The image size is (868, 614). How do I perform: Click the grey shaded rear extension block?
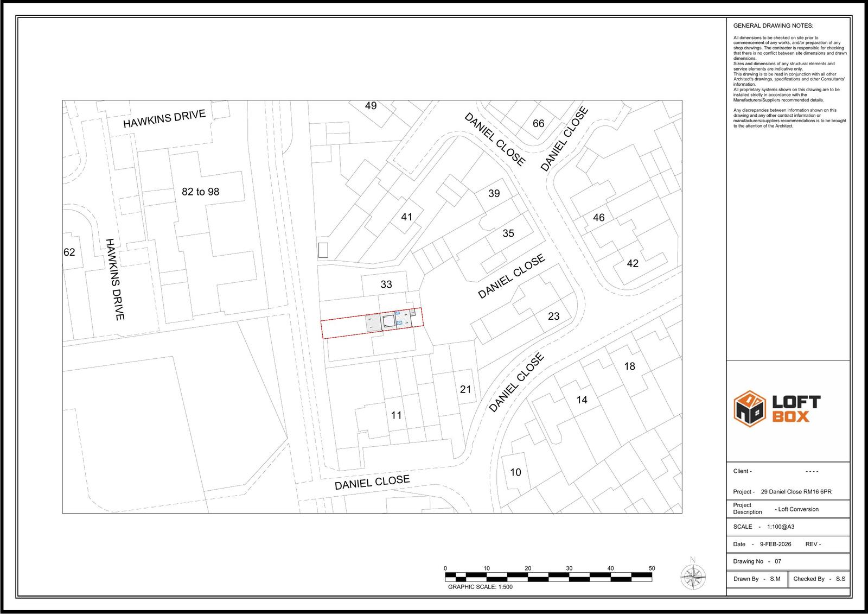(x=373, y=324)
